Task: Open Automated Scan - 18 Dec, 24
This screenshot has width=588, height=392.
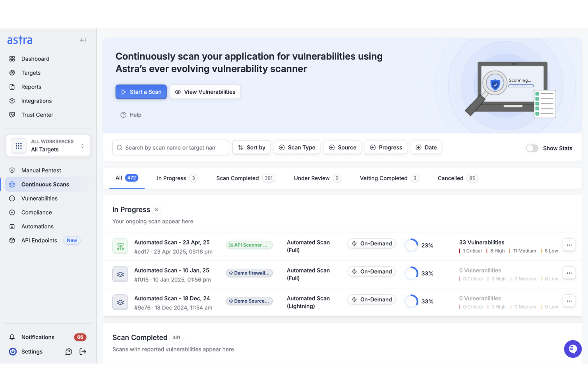Action: tap(172, 298)
